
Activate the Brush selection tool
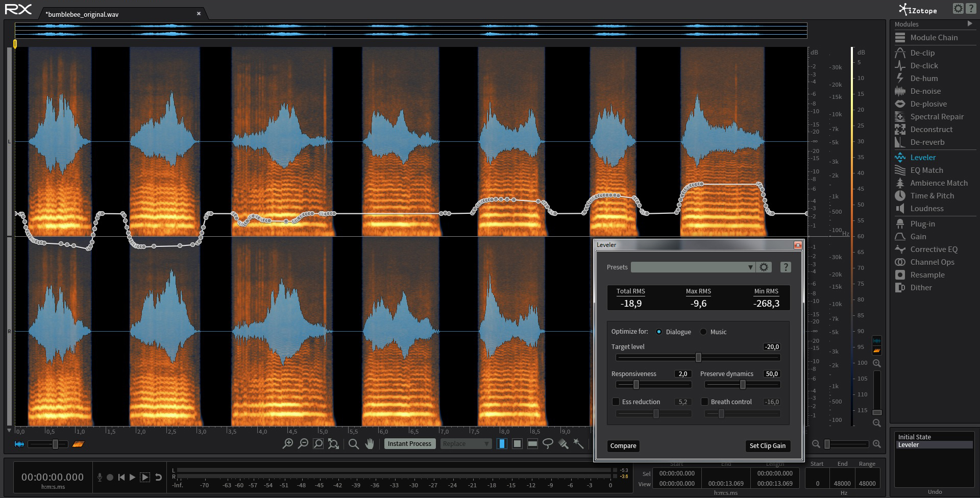click(563, 444)
